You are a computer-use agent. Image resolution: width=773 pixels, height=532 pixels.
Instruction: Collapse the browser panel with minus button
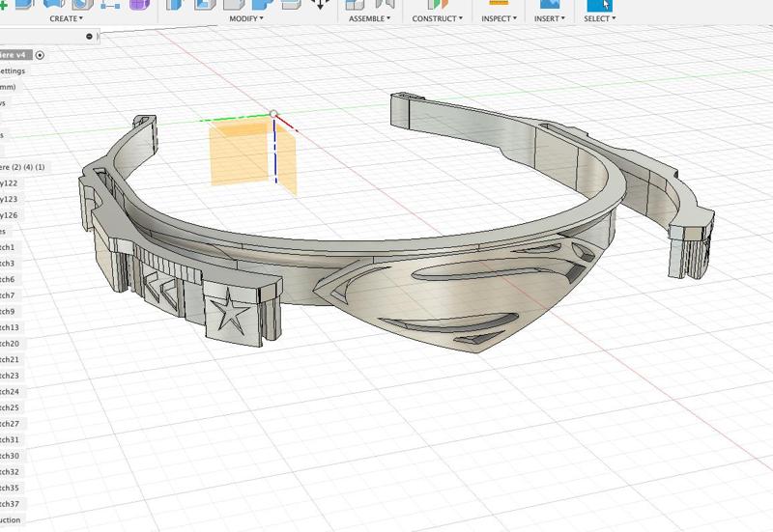90,37
